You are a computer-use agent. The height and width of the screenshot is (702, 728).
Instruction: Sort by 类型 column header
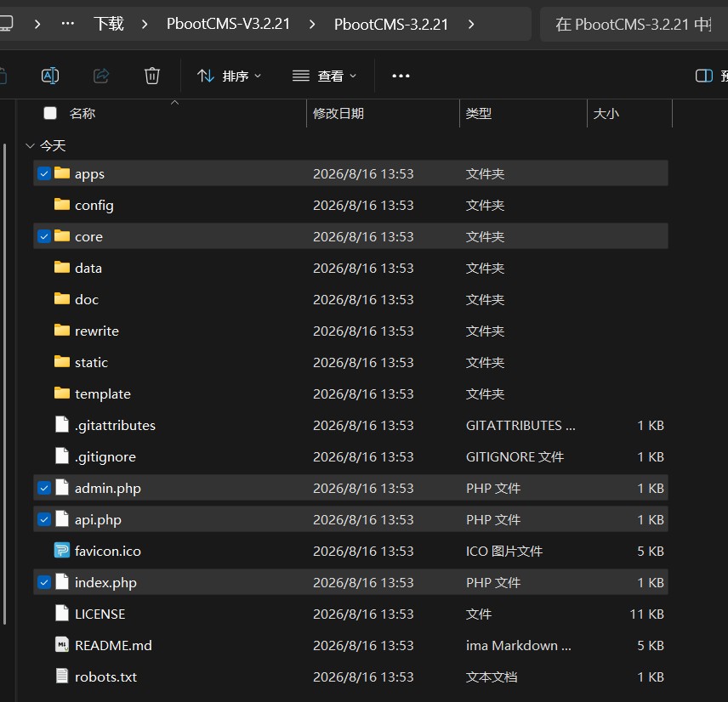tap(479, 114)
